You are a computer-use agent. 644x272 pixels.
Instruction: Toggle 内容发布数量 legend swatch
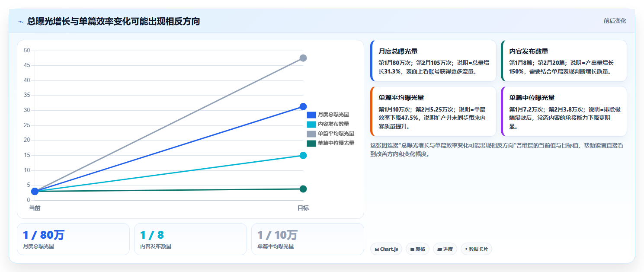point(311,124)
